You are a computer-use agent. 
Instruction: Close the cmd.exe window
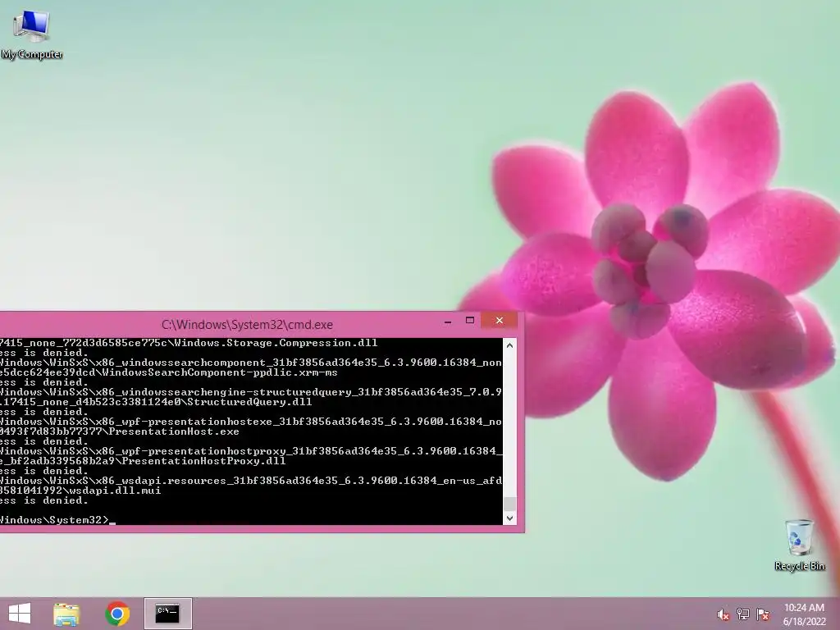click(x=500, y=321)
